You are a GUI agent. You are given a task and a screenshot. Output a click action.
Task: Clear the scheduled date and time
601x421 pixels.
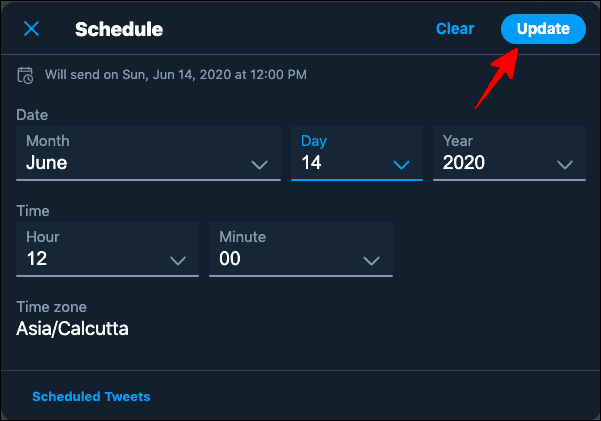(x=455, y=29)
